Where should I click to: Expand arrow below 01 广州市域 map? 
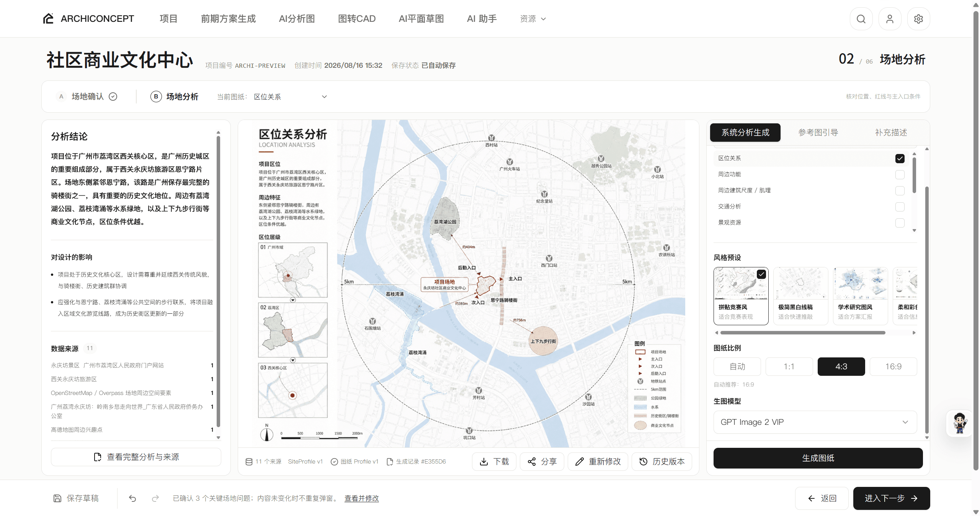[x=293, y=300]
